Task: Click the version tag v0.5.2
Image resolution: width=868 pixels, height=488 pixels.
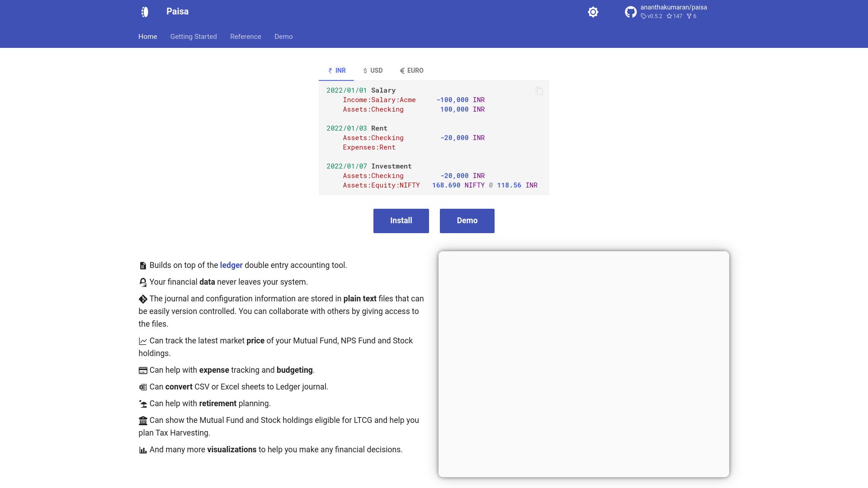Action: pos(651,16)
